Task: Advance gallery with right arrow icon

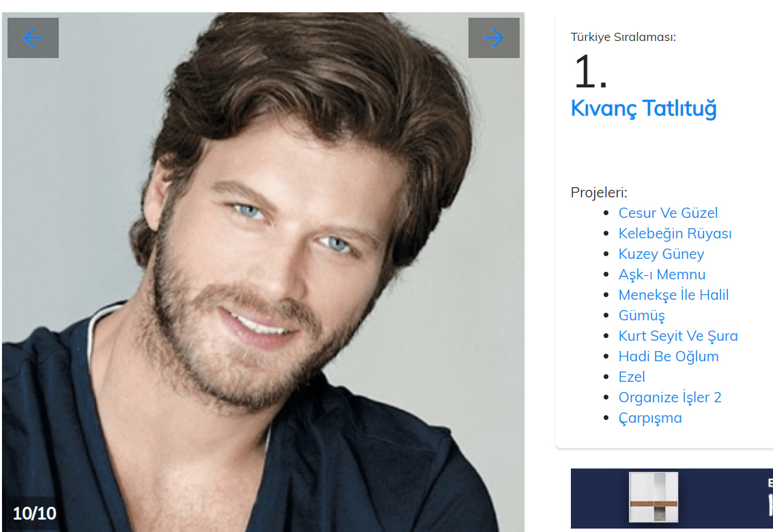Action: 494,38
